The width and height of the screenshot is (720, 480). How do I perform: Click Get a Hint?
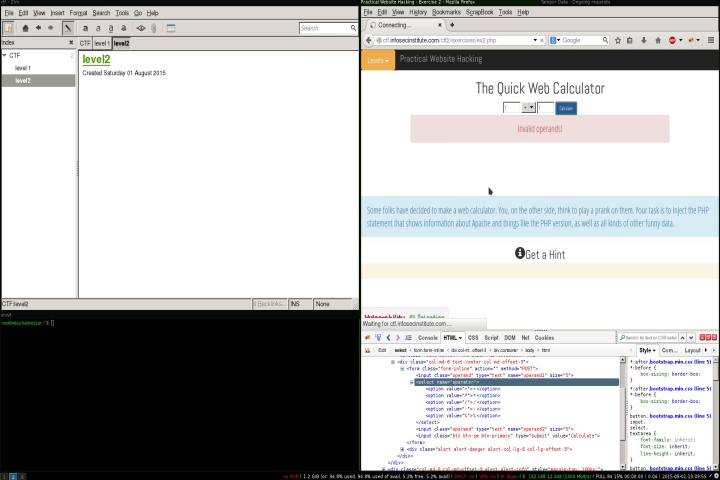click(540, 254)
